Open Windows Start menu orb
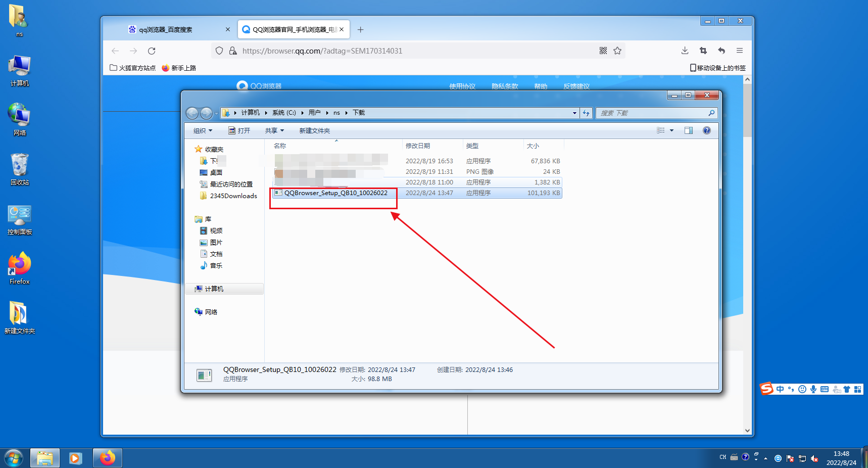Image resolution: width=868 pixels, height=468 pixels. pos(14,458)
